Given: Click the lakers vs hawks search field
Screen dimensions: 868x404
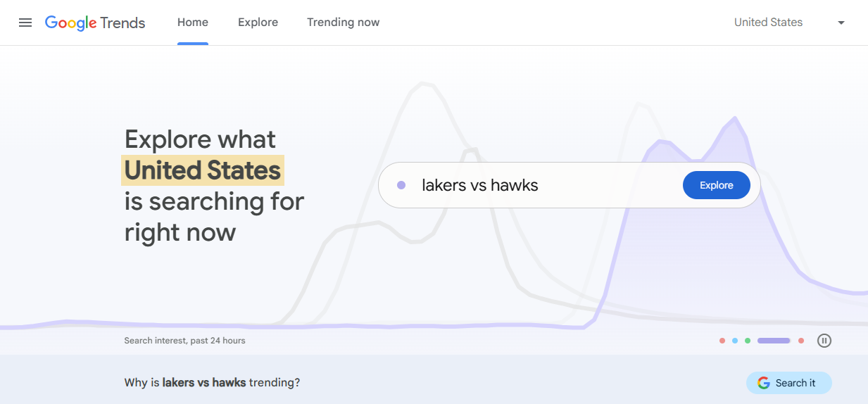Looking at the screenshot, I should point(535,185).
